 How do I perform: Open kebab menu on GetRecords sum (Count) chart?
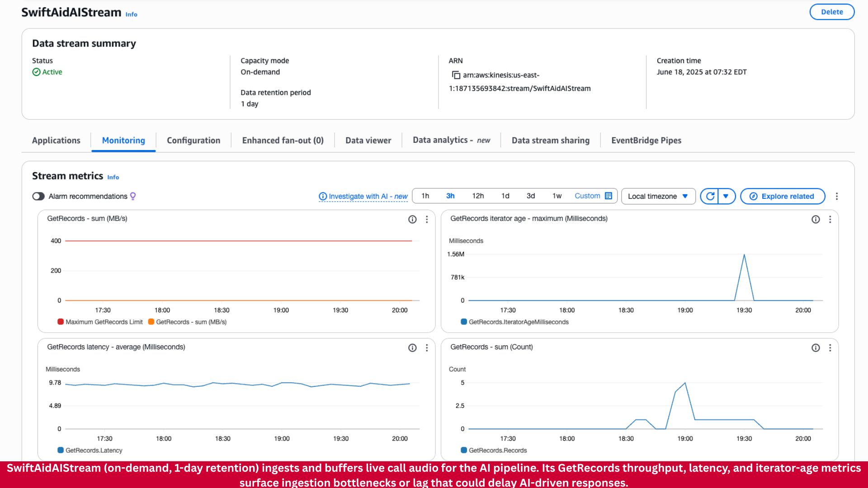pyautogui.click(x=830, y=347)
